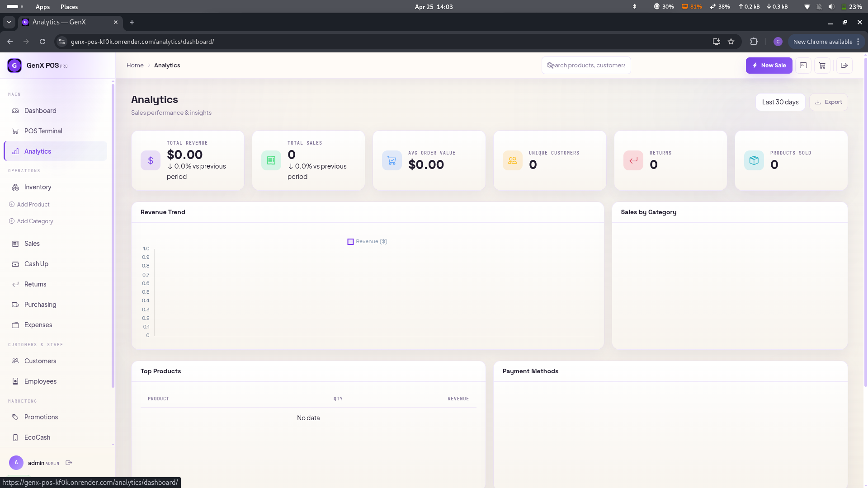Open Sales sidebar item
Screen dimensions: 868x488
pos(55,244)
